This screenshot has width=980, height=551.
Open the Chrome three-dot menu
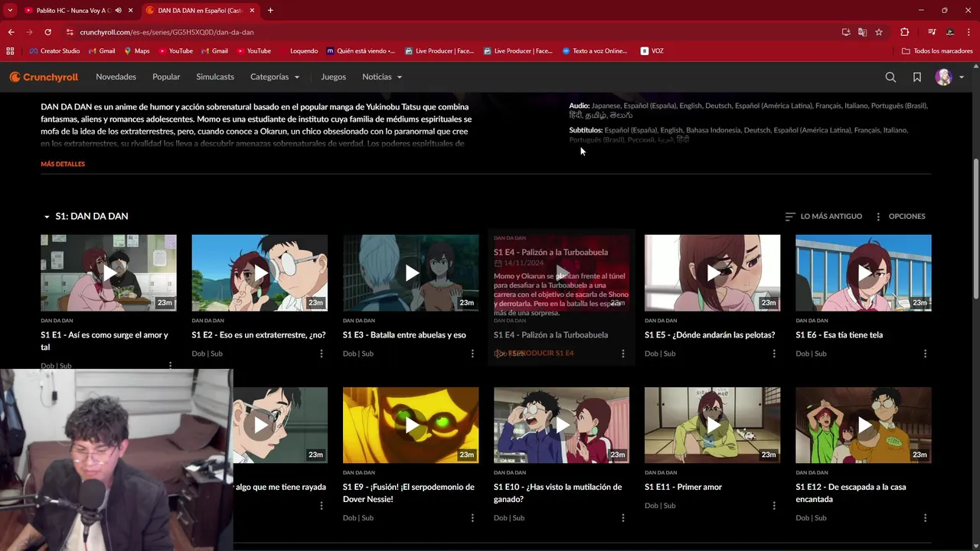[x=969, y=32]
